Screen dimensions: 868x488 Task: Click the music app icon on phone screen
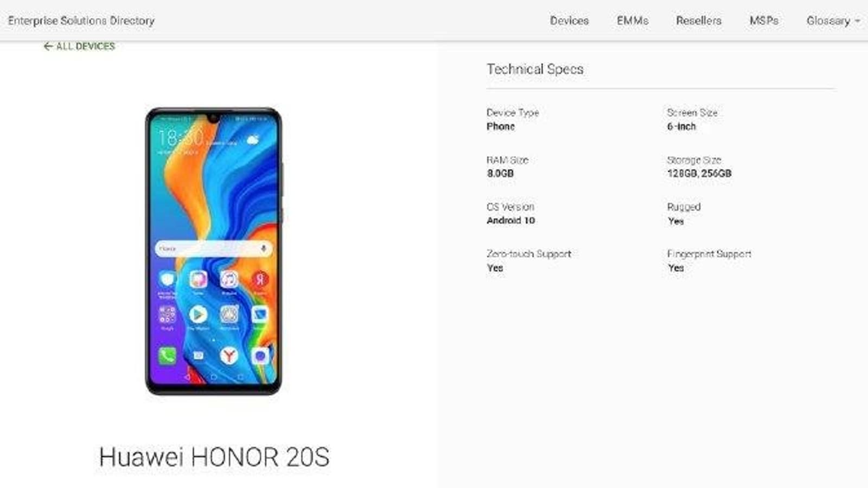[229, 279]
